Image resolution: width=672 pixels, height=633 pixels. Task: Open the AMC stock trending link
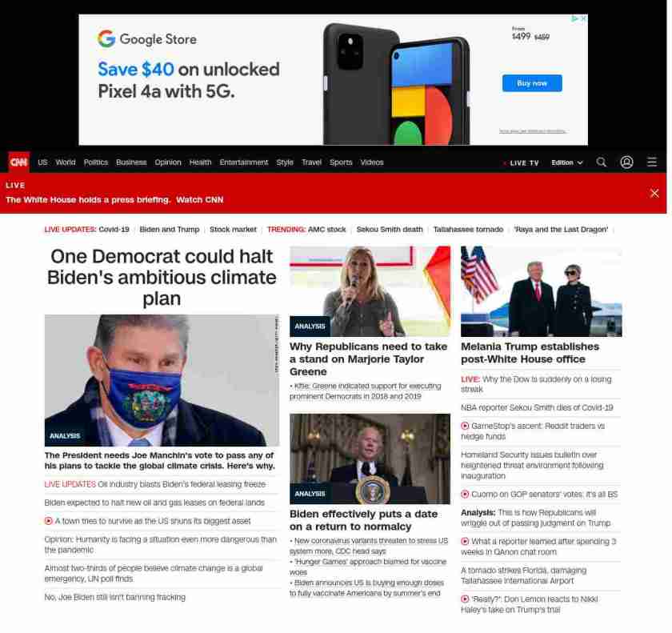click(x=326, y=230)
